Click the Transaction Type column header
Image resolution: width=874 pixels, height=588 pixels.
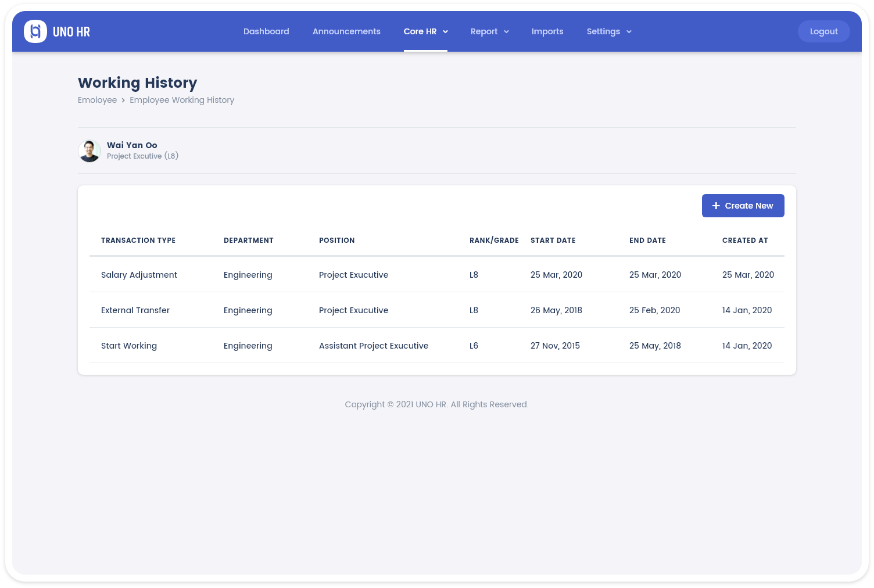pyautogui.click(x=138, y=241)
